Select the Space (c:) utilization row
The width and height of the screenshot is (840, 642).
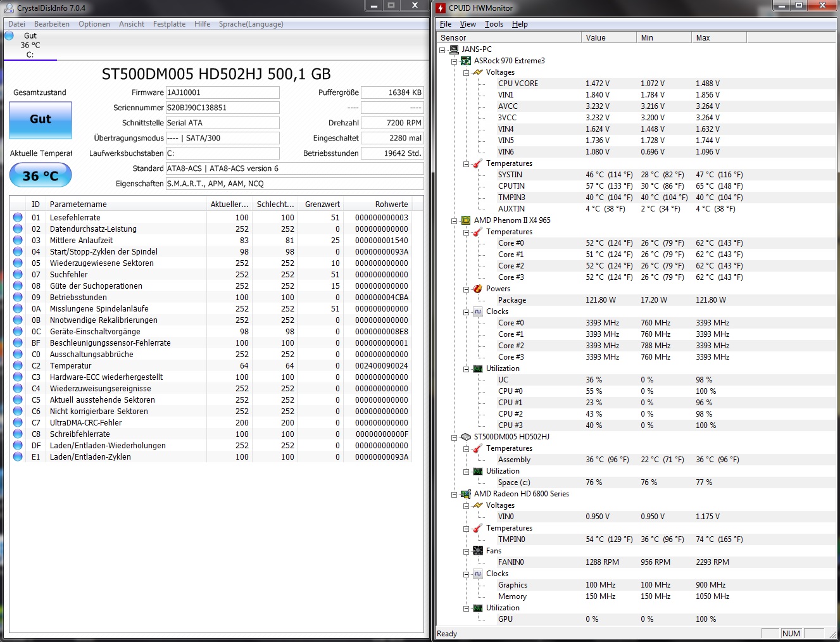click(636, 482)
